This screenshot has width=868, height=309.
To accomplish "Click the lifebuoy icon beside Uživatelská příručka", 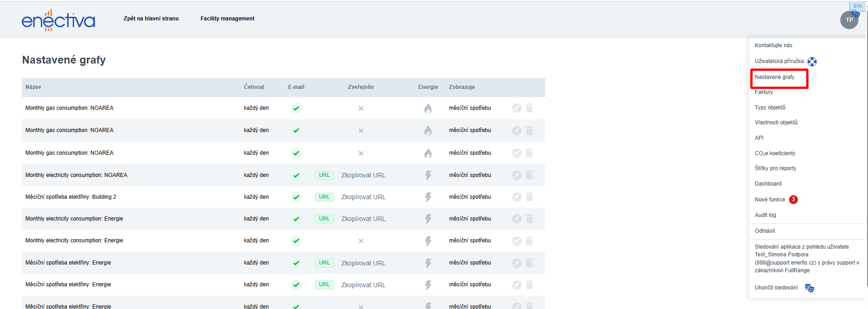I will (x=812, y=62).
